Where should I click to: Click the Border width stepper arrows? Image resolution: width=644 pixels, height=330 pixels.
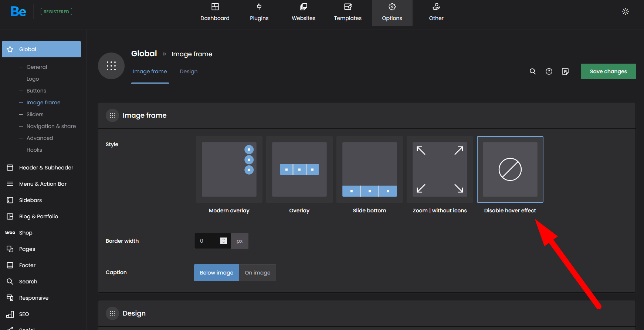(x=223, y=241)
